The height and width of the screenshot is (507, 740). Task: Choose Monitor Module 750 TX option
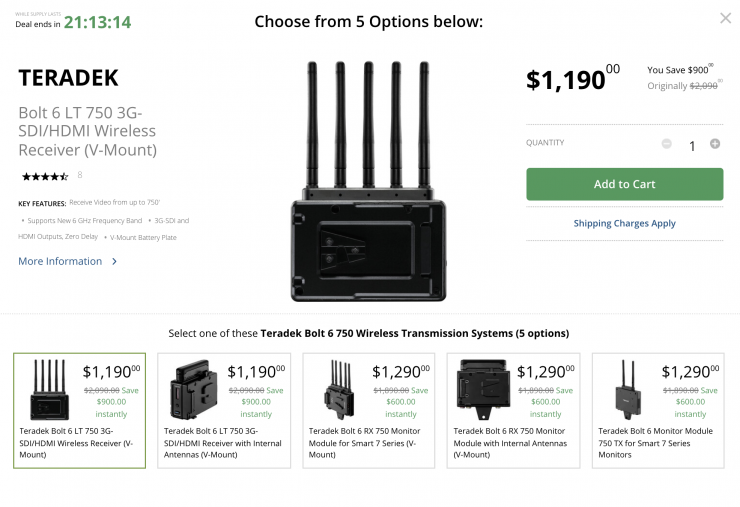pos(659,444)
